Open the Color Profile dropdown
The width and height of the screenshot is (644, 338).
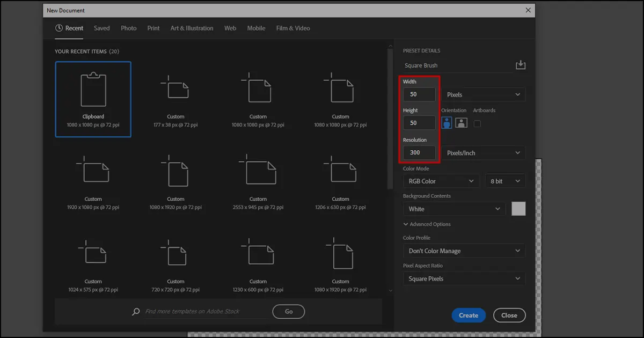point(464,251)
